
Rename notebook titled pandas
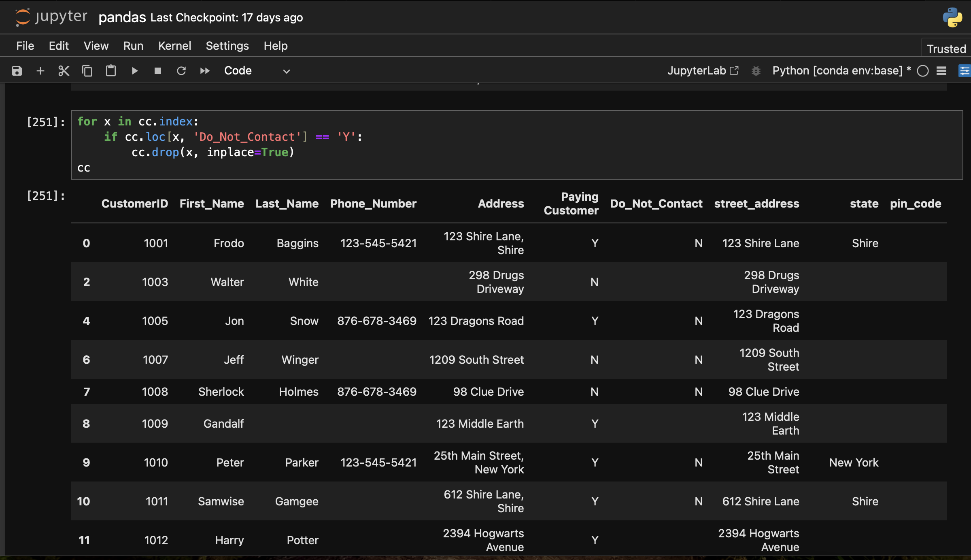[122, 17]
